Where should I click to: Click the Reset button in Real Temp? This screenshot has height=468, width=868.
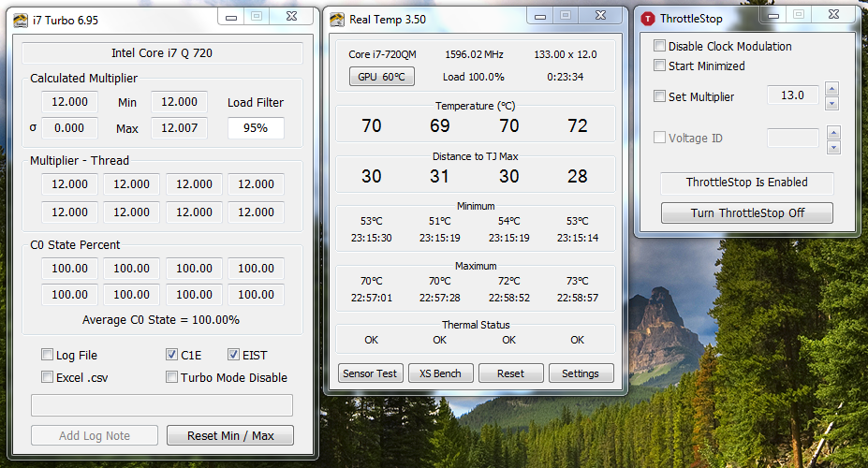pyautogui.click(x=510, y=373)
